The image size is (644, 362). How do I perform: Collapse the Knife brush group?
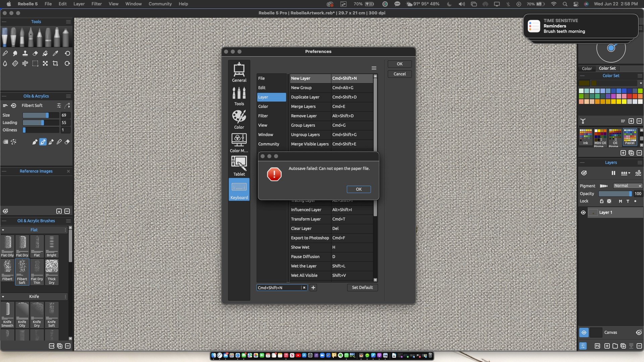coord(3,297)
